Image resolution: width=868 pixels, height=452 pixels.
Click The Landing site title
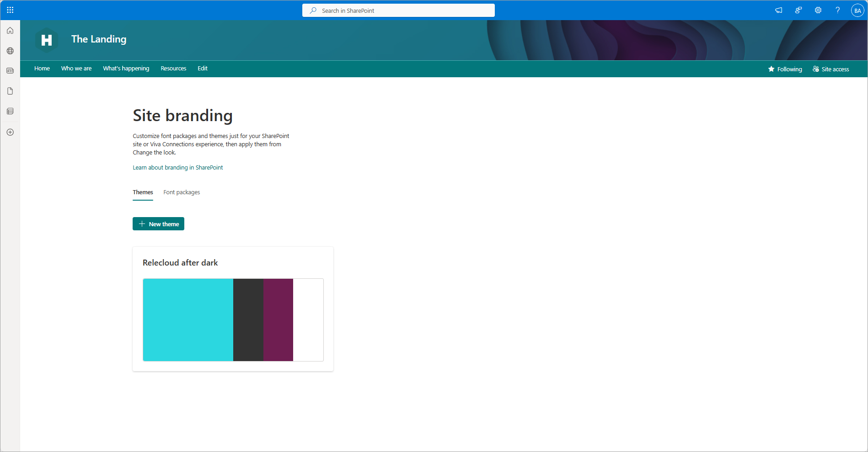99,39
